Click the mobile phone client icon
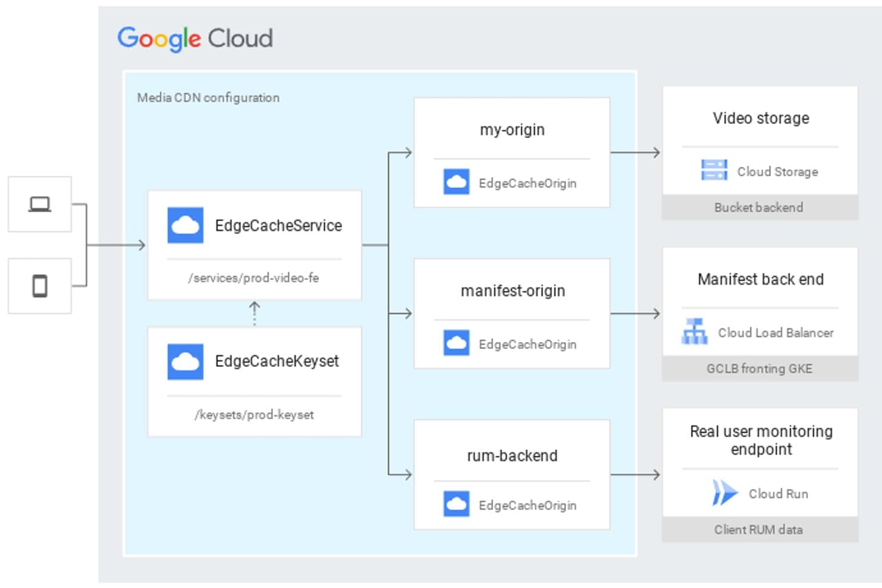This screenshot has width=882, height=588. 40,286
